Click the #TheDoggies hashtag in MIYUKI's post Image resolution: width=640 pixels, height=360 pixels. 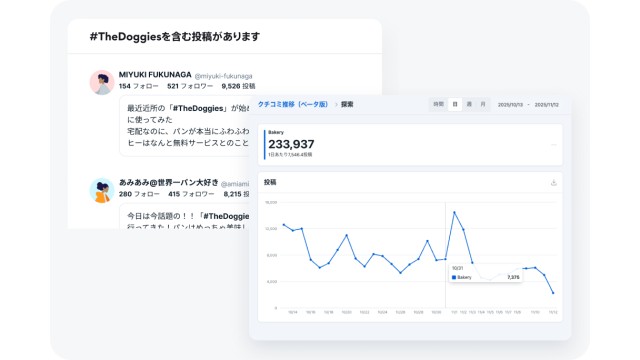[198, 108]
